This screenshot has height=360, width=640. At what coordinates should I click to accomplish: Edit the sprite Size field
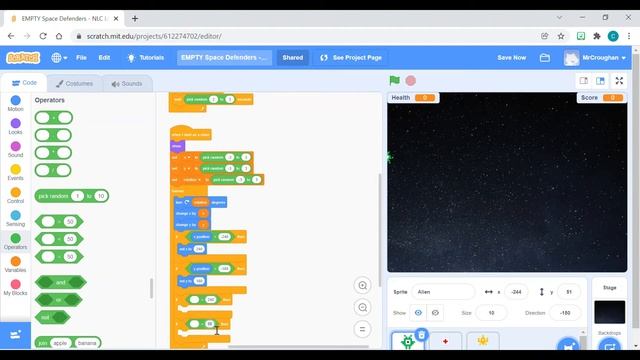[x=491, y=313]
